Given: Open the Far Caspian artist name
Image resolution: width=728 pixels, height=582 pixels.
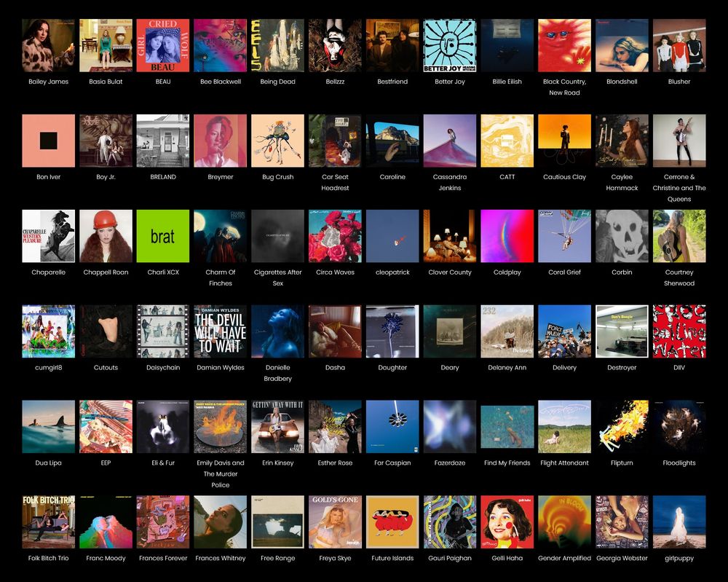Looking at the screenshot, I should (392, 462).
